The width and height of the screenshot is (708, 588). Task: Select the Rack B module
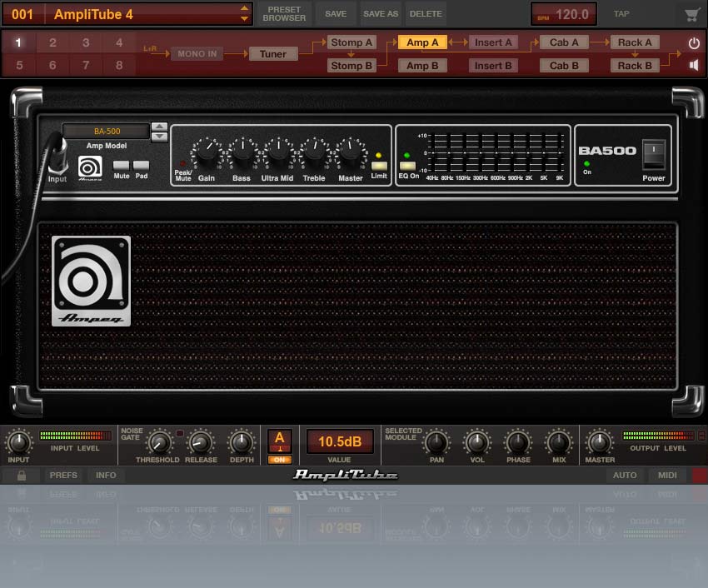(635, 66)
